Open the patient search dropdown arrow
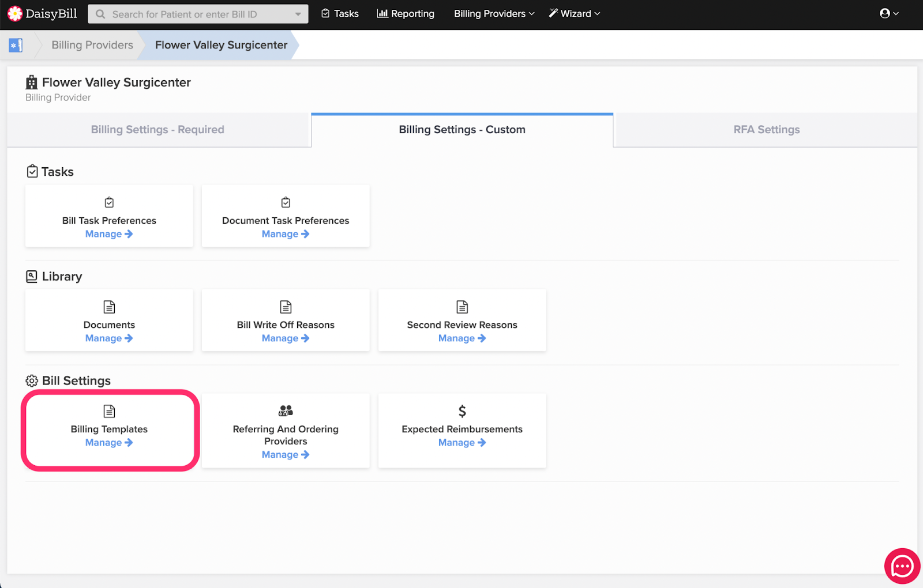This screenshot has width=923, height=588. point(298,14)
